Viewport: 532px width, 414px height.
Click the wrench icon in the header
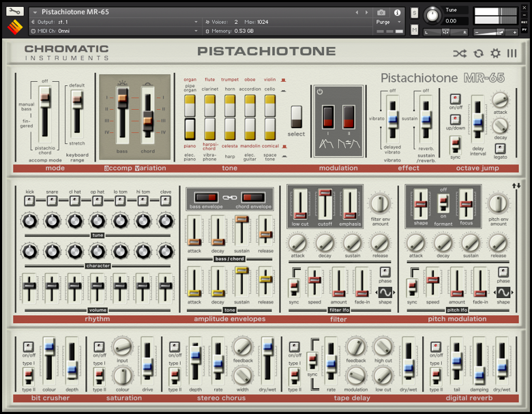click(x=15, y=12)
